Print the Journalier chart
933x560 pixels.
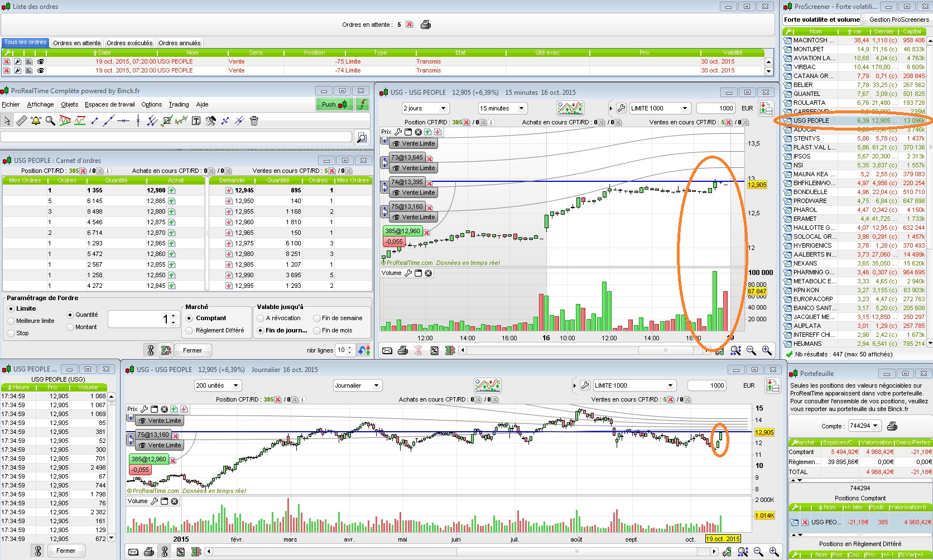click(149, 552)
